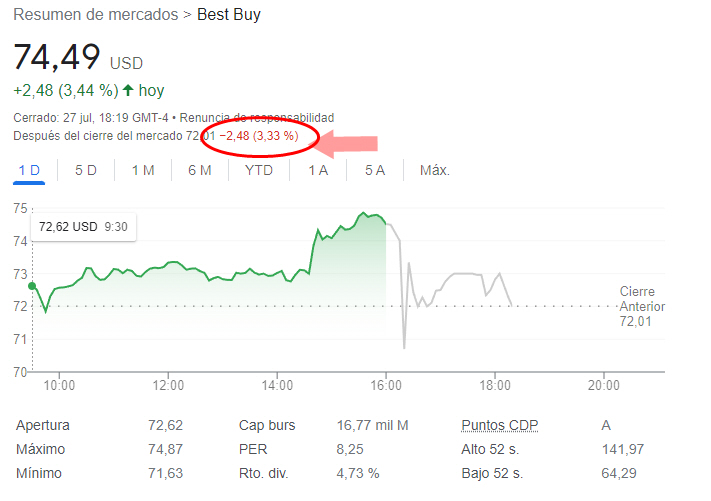Click the Puntos CDP label
711x501 pixels.
pos(499,425)
